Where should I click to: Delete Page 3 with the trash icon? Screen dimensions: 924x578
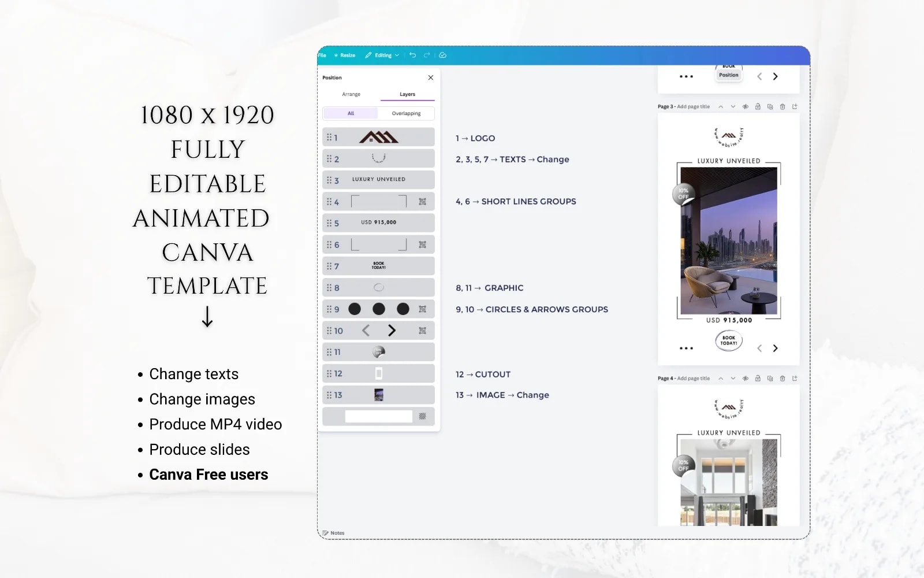pos(783,106)
